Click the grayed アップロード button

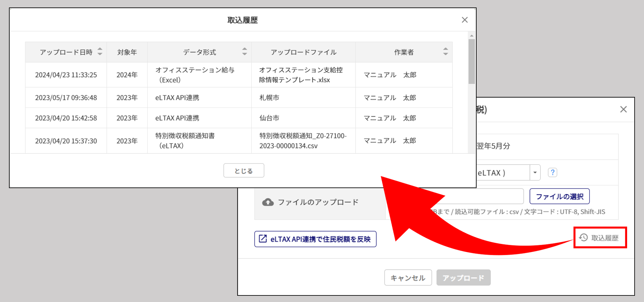(463, 278)
